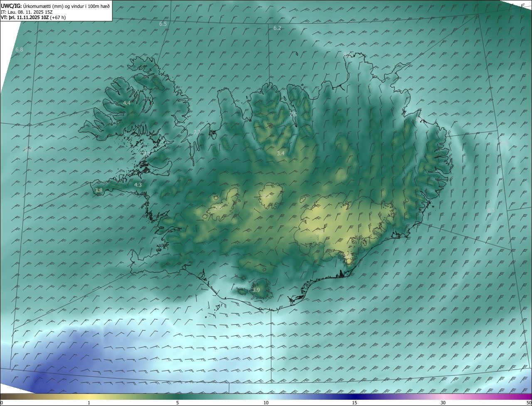Click the 6.5 value on the map
532x406 pixels.
163,24
